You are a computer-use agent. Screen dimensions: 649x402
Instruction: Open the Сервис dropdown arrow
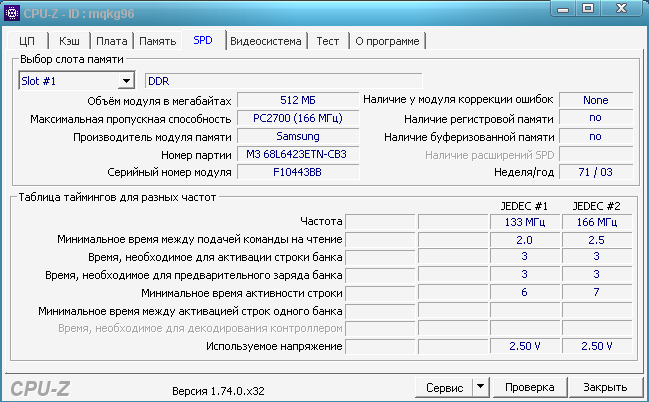pyautogui.click(x=480, y=387)
